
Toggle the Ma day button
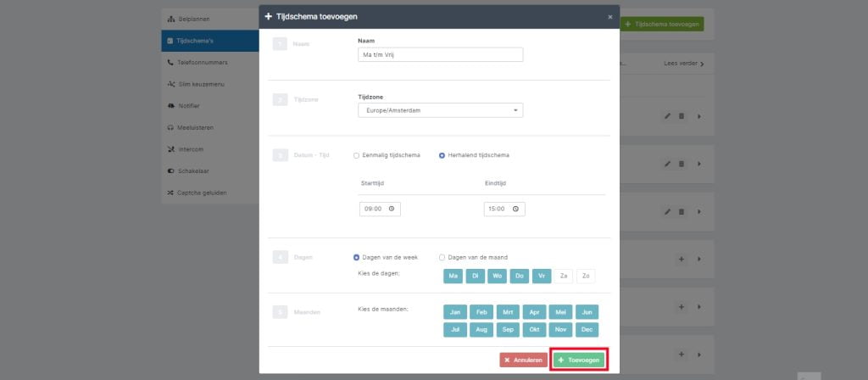click(x=453, y=277)
